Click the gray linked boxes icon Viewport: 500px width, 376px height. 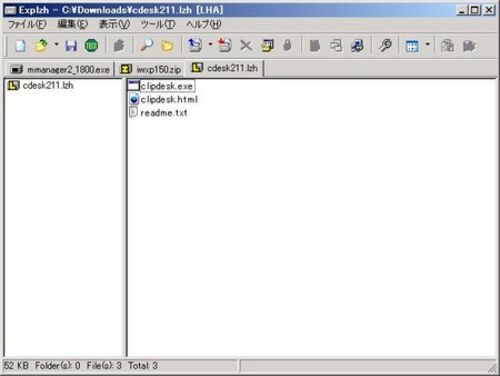coord(336,46)
